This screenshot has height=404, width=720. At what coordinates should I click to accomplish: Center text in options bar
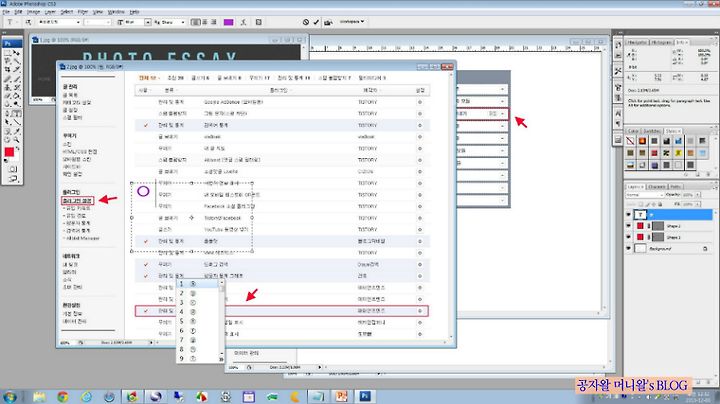tap(205, 22)
